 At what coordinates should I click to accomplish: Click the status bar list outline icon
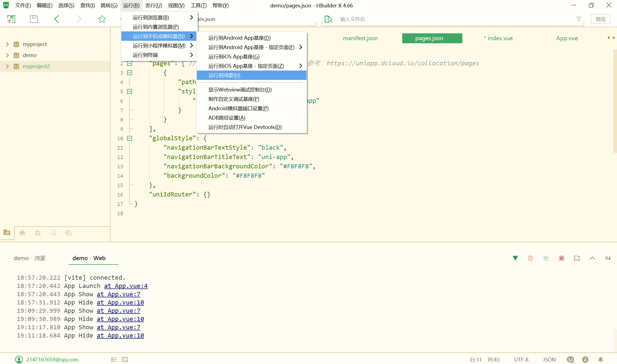pos(114,360)
